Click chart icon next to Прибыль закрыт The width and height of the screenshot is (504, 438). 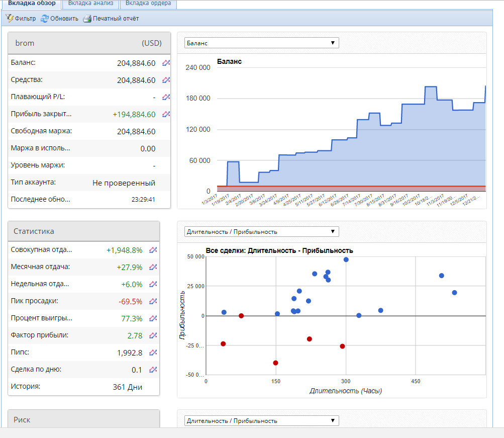click(x=166, y=114)
